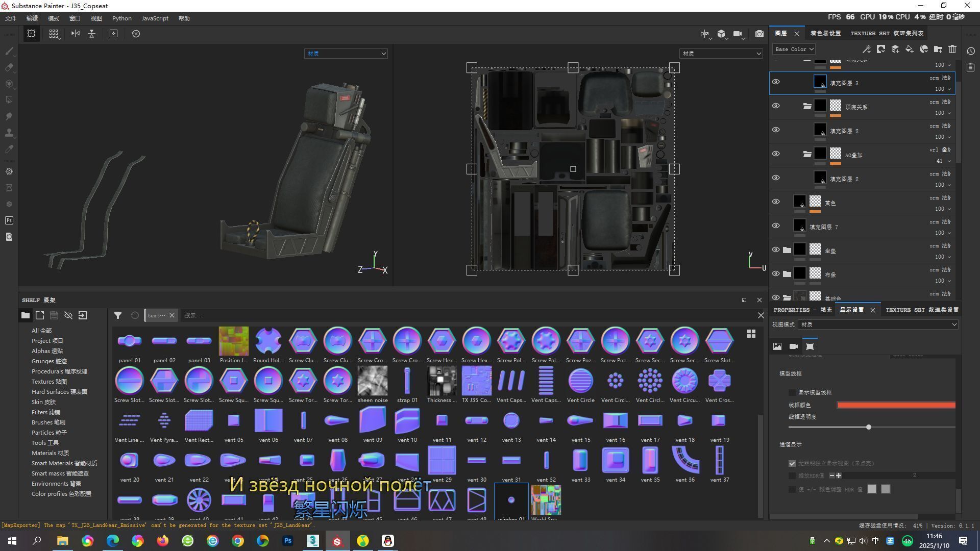The image size is (980, 551).
Task: Select the vent 06 shelf thumbnail
Action: [268, 421]
